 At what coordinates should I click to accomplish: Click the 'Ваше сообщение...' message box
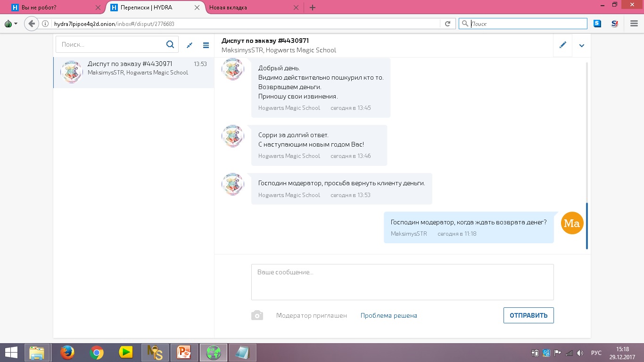(x=403, y=282)
